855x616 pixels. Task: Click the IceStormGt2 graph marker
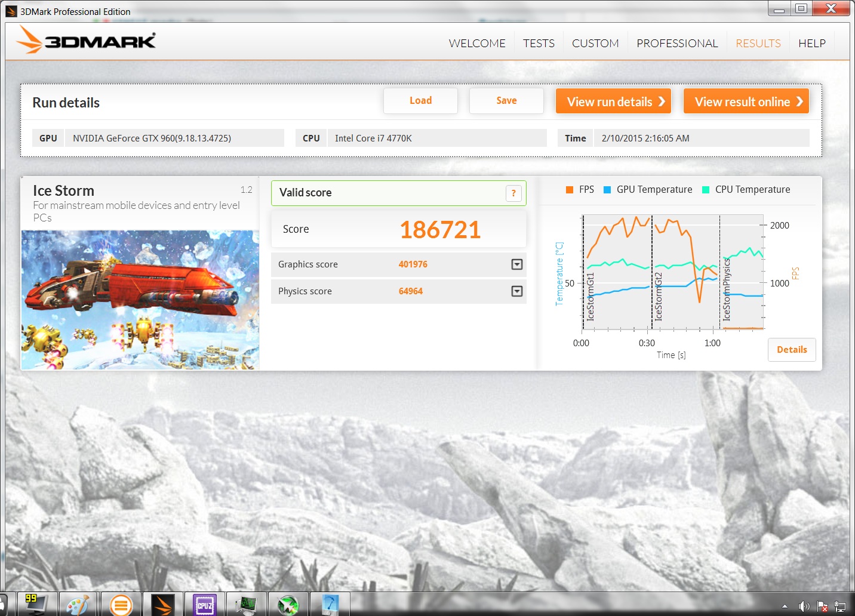pyautogui.click(x=658, y=297)
